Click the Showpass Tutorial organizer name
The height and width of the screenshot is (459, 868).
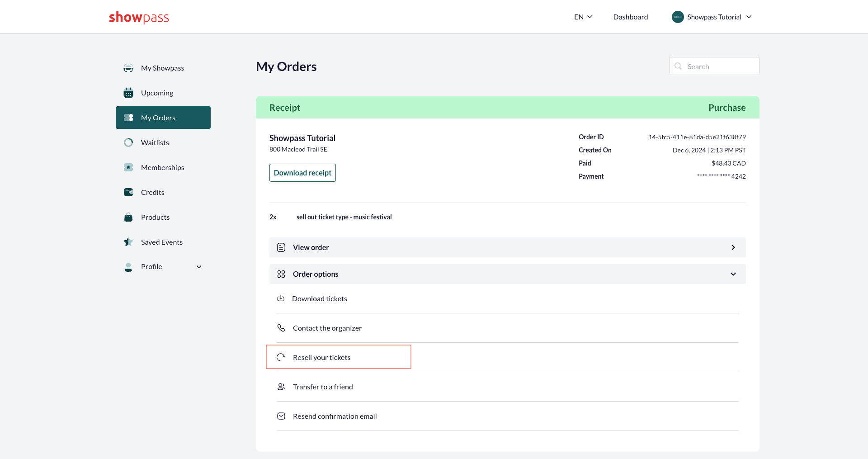tap(302, 138)
